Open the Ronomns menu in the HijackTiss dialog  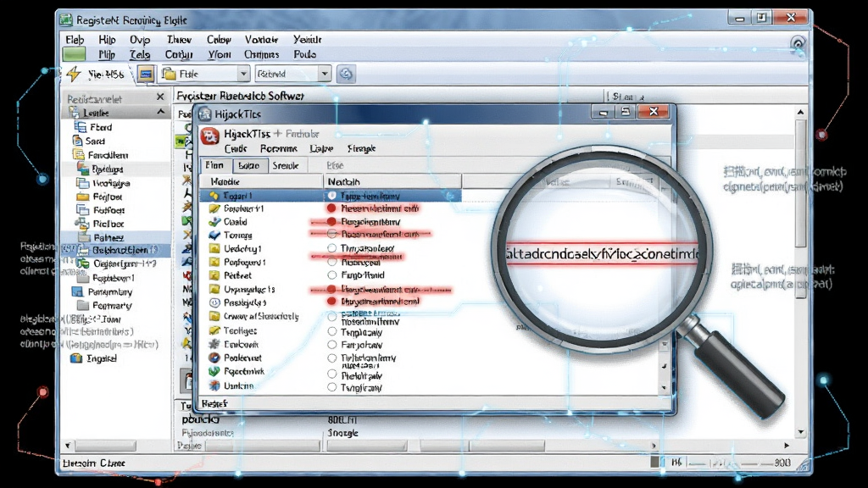[278, 149]
